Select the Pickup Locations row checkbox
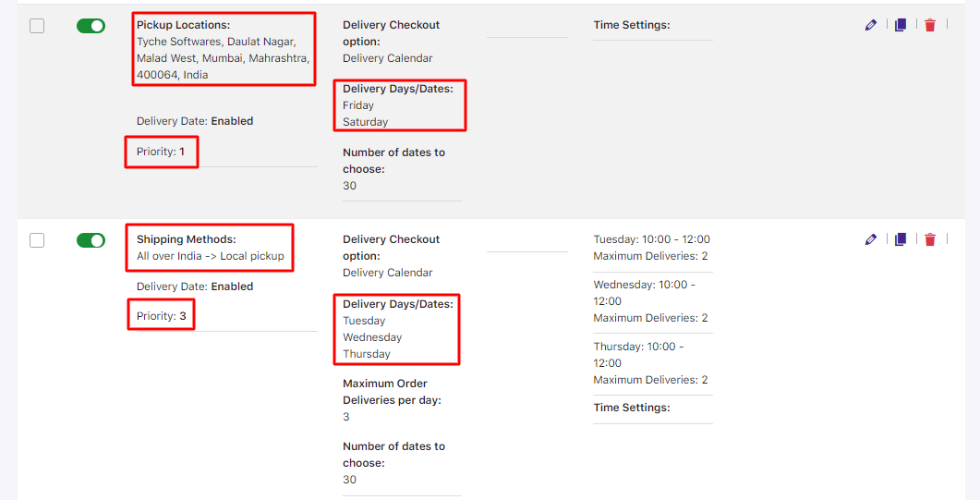Image resolution: width=980 pixels, height=500 pixels. [x=37, y=26]
